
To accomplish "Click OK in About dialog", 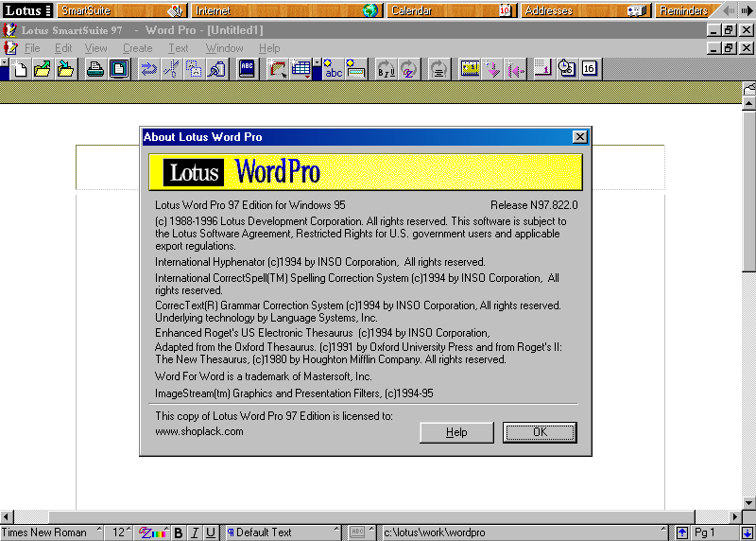I will (540, 432).
